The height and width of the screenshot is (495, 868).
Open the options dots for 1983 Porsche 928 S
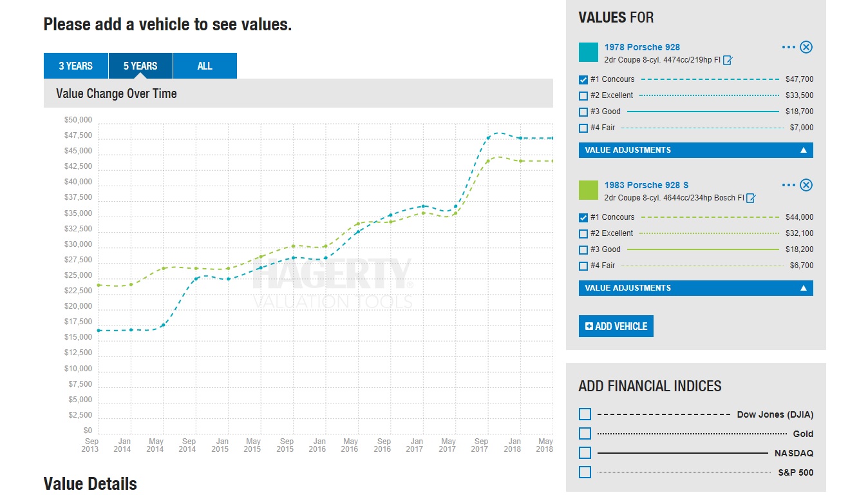point(788,185)
